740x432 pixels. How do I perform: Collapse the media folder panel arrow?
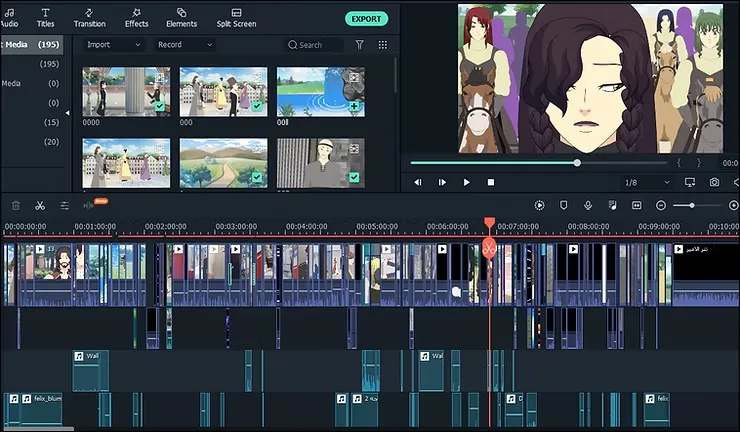point(67,113)
